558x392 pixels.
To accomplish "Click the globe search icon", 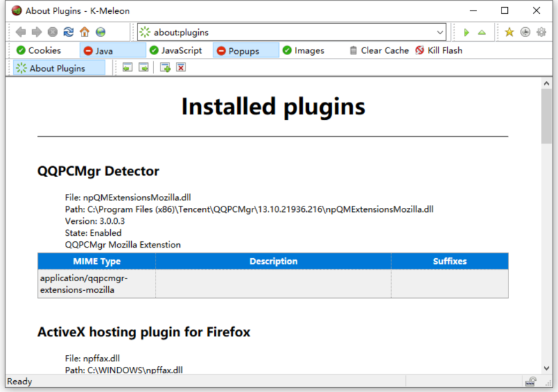I will [100, 32].
